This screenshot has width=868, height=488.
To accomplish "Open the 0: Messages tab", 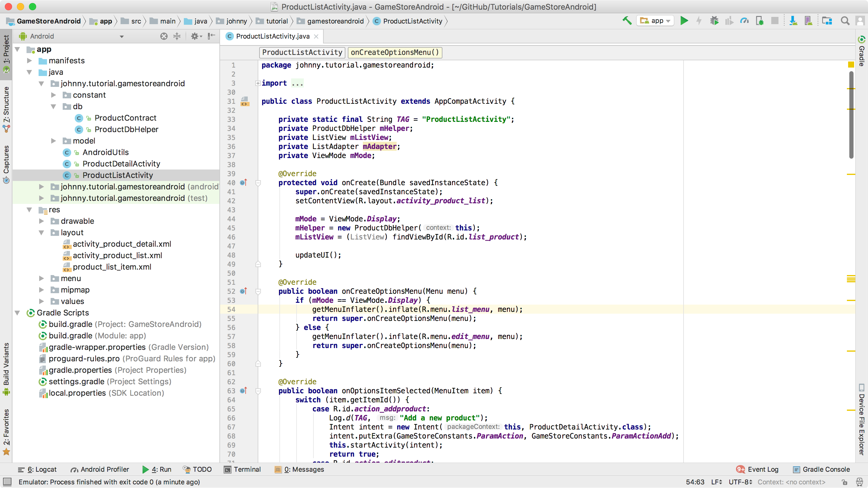I will (300, 470).
